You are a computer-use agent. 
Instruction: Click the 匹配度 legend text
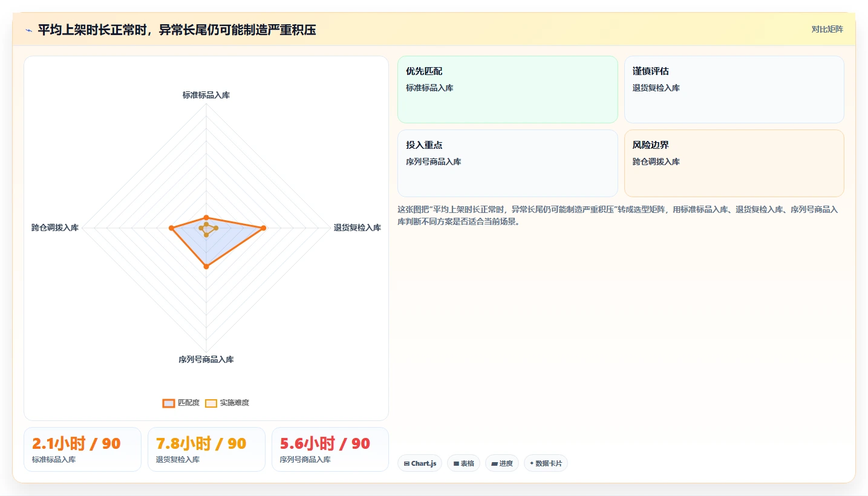point(189,403)
